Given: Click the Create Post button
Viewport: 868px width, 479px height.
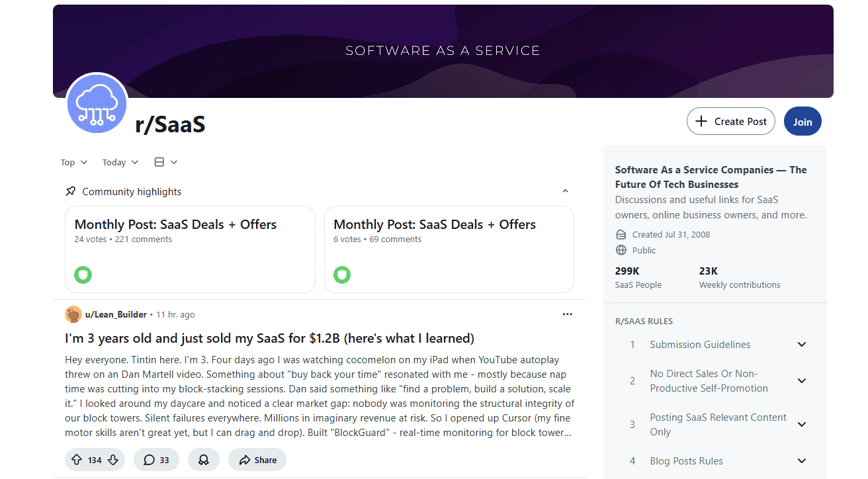Looking at the screenshot, I should (x=731, y=121).
